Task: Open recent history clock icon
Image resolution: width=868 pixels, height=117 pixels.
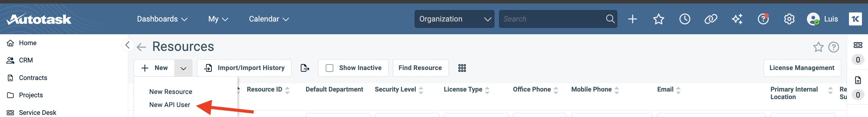Action: (685, 19)
